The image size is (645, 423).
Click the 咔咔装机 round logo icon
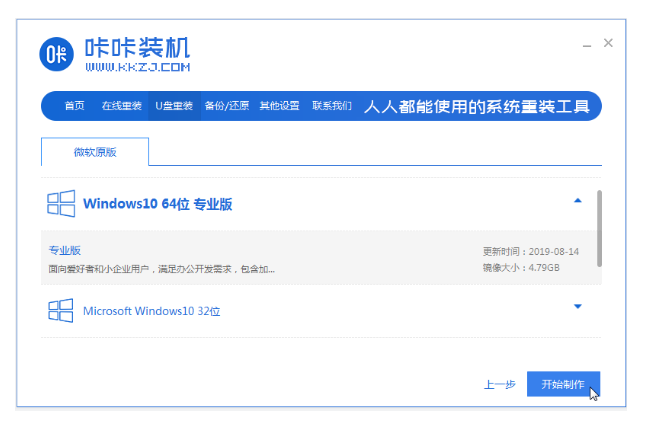click(56, 54)
